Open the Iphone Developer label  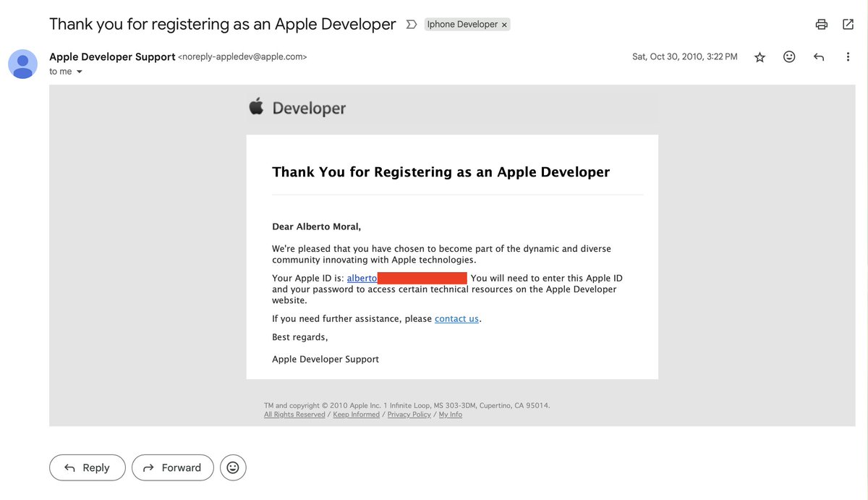(x=462, y=25)
